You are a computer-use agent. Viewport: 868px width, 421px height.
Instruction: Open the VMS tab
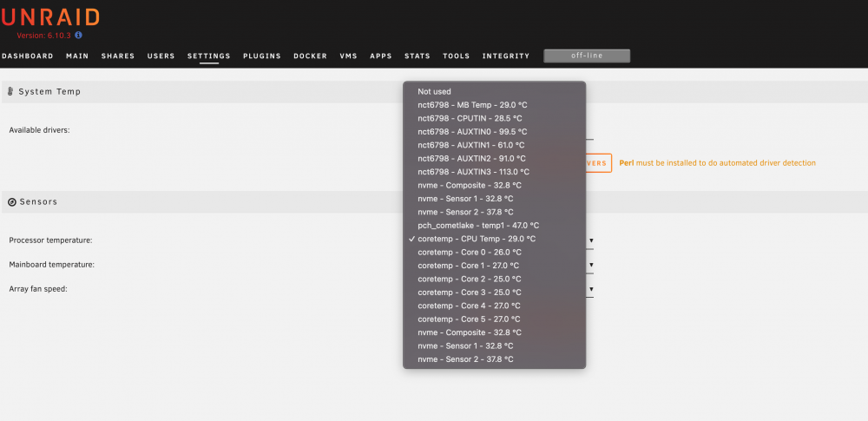pos(348,56)
